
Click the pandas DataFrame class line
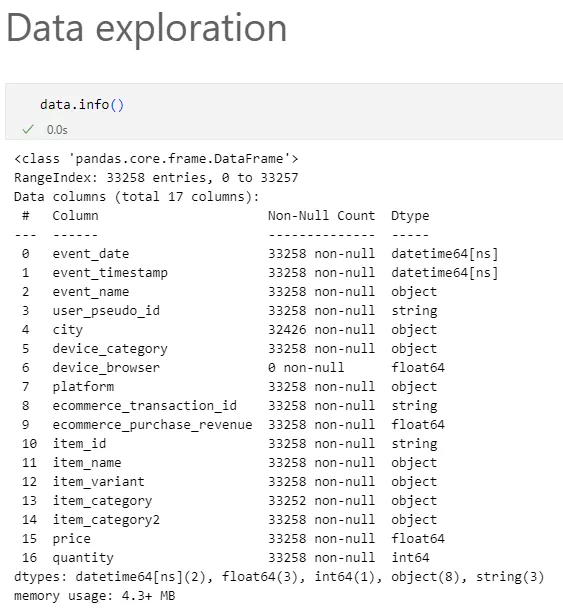(156, 159)
